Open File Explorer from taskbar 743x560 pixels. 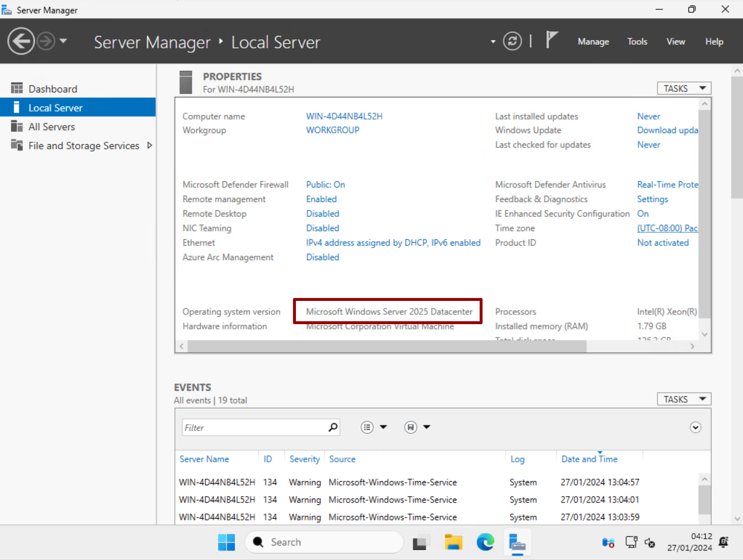453,543
